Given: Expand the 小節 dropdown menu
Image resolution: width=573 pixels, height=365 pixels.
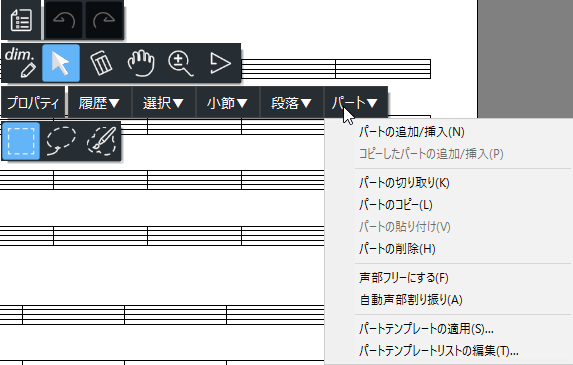Looking at the screenshot, I should (x=227, y=103).
